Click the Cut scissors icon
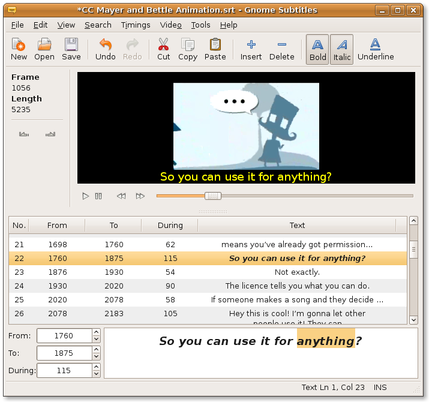429x402 pixels. click(163, 45)
